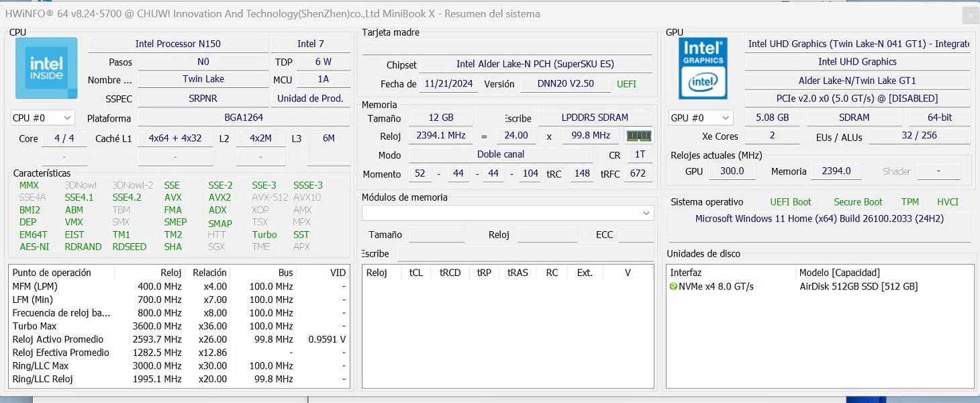The image size is (980, 403).
Task: Click the Turbo feature label
Action: click(264, 235)
